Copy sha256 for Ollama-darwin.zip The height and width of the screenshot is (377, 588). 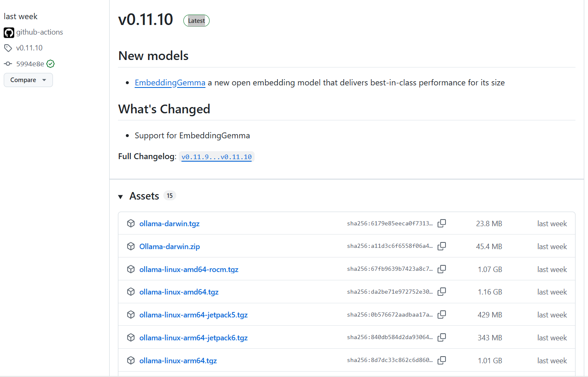442,246
